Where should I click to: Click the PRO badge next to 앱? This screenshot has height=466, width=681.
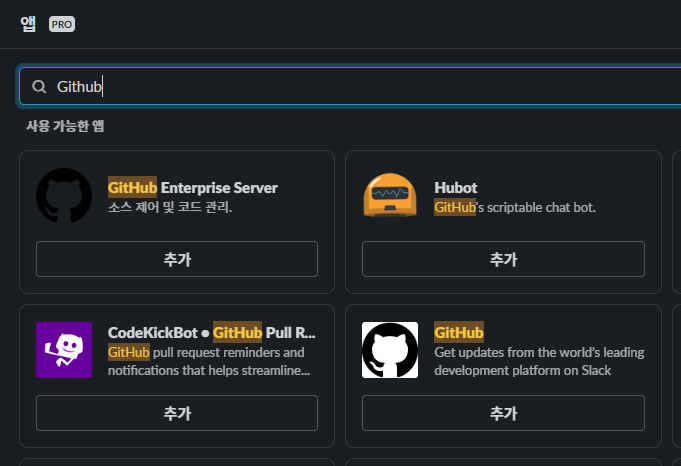click(62, 24)
